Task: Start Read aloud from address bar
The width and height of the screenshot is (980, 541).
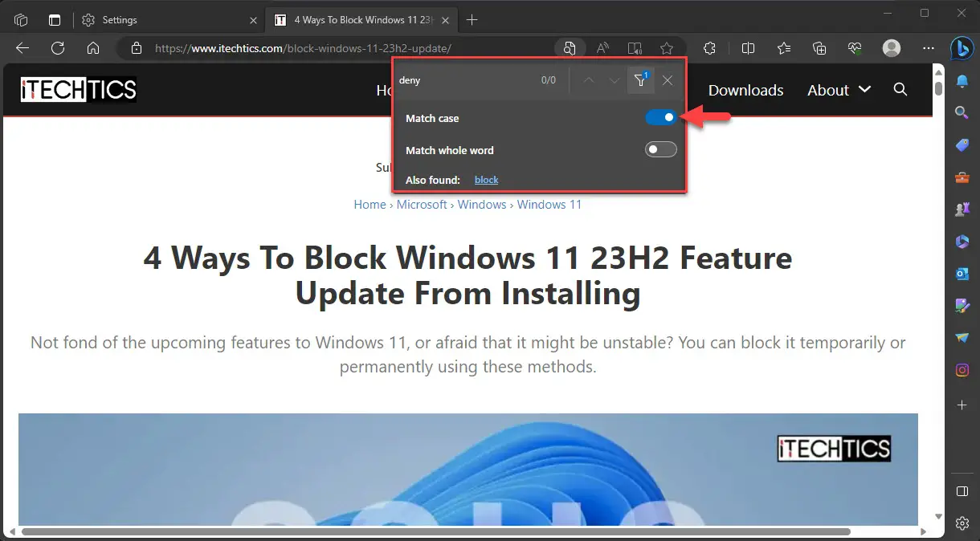Action: pyautogui.click(x=602, y=48)
